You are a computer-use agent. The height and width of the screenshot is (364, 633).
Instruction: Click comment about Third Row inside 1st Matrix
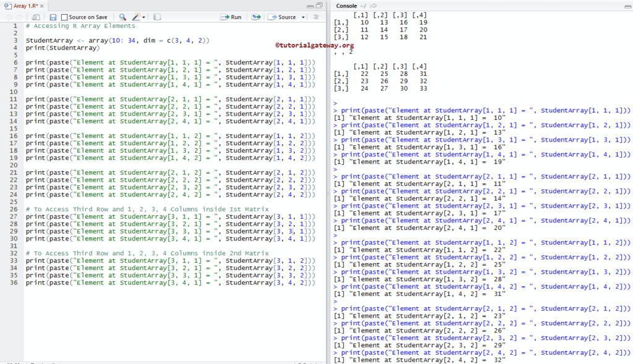point(147,209)
